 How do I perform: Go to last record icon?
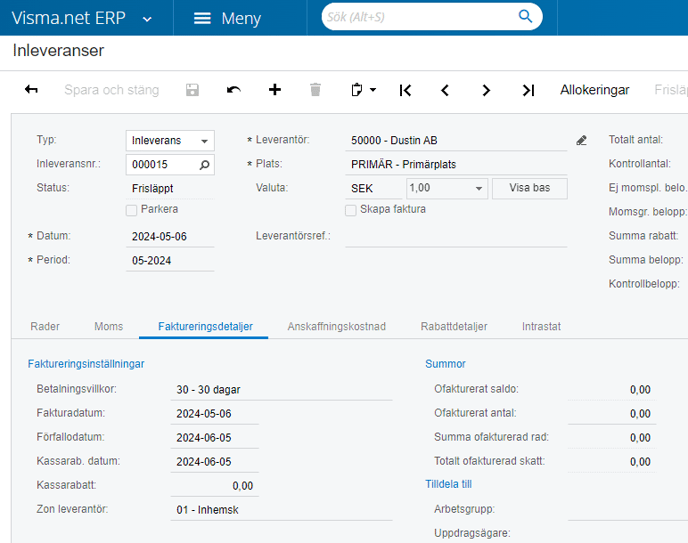pos(528,90)
